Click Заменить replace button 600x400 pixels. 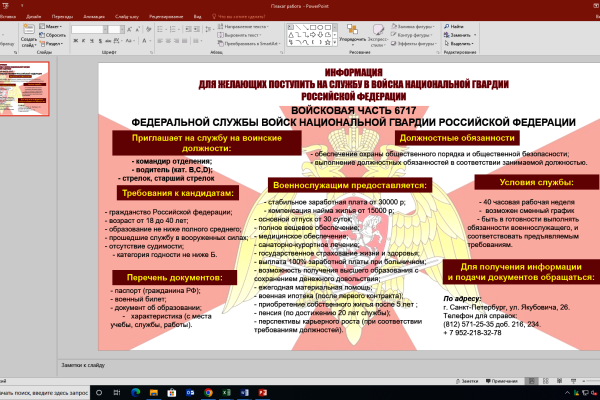click(x=458, y=35)
